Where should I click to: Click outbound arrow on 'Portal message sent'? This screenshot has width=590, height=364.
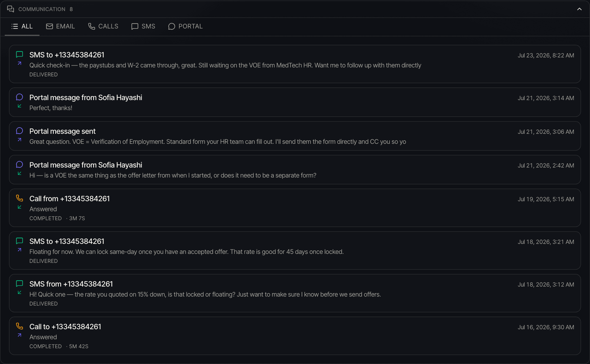[19, 140]
